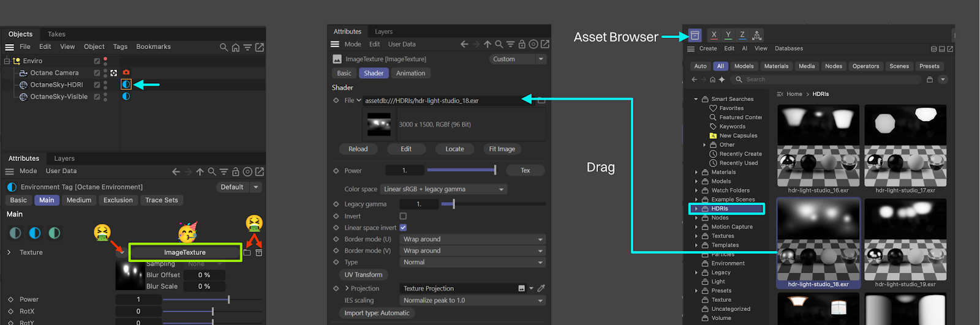Viewport: 980px width, 325px height.
Task: Click the ImageTexture button
Action: pyautogui.click(x=185, y=252)
